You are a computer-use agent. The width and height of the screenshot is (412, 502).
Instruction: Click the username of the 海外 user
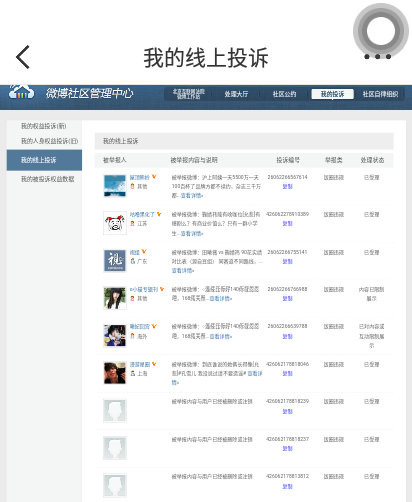point(140,327)
